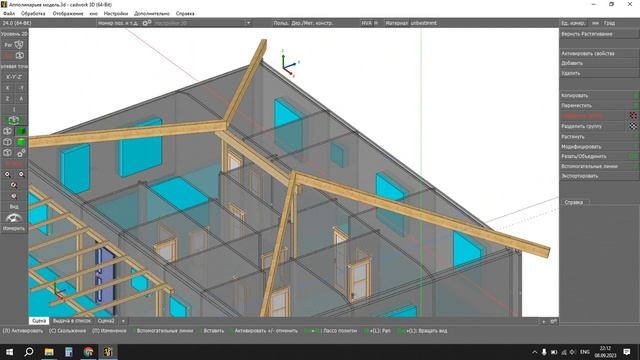Click the Резать/Объединить command

598,156
